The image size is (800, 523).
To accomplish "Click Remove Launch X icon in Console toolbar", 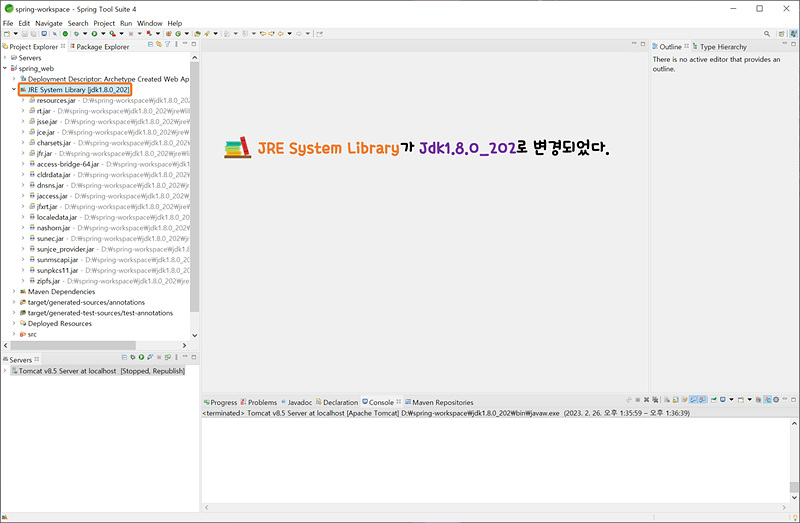I will pos(646,400).
